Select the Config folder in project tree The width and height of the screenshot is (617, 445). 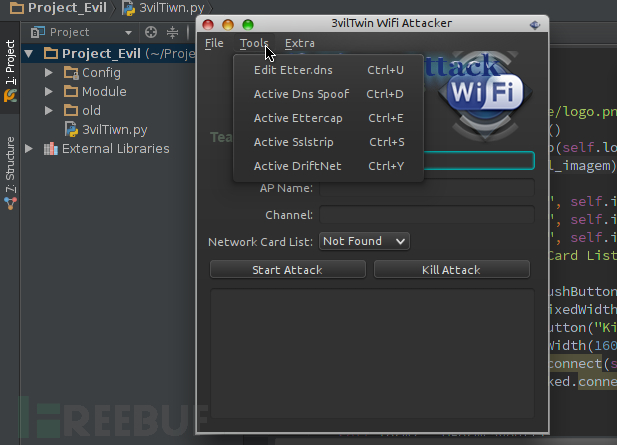pos(101,72)
